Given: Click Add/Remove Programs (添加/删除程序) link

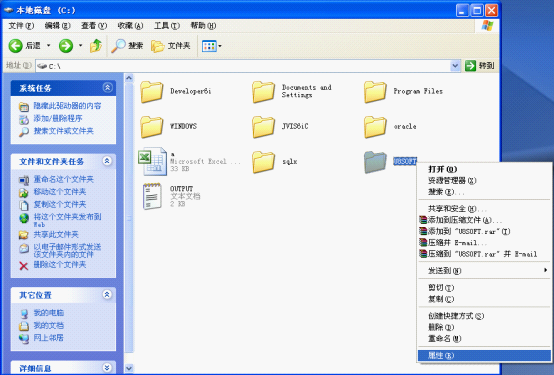Looking at the screenshot, I should point(58,118).
